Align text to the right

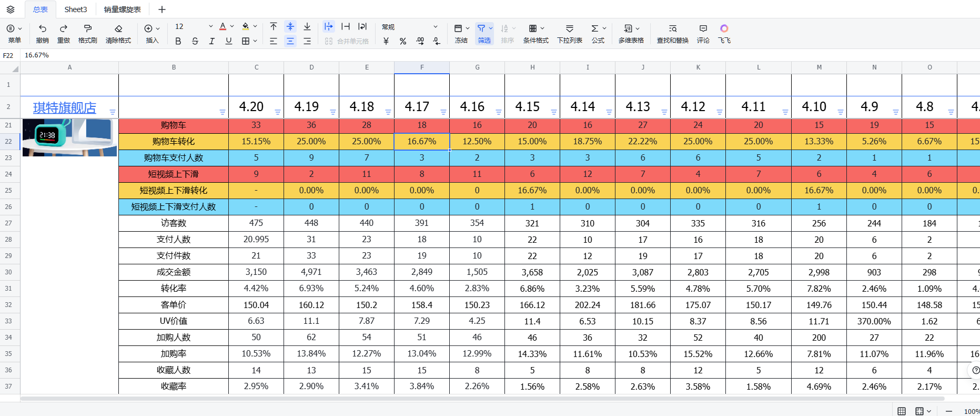coord(307,41)
